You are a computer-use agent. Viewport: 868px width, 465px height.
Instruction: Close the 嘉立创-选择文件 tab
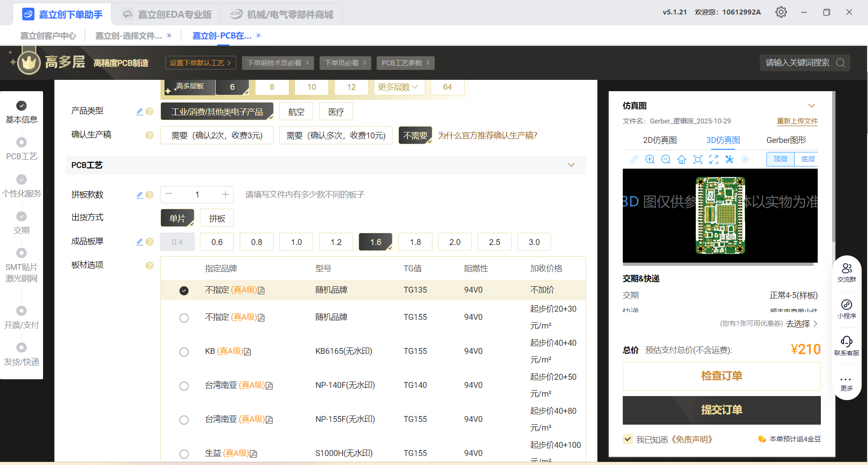(x=169, y=35)
